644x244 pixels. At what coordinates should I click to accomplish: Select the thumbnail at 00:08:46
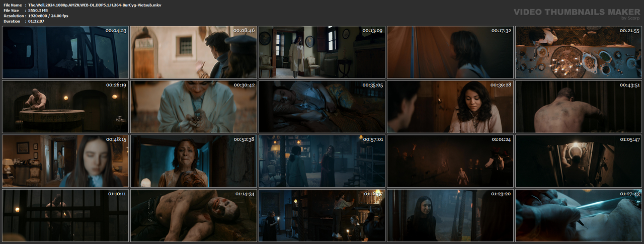pos(194,52)
